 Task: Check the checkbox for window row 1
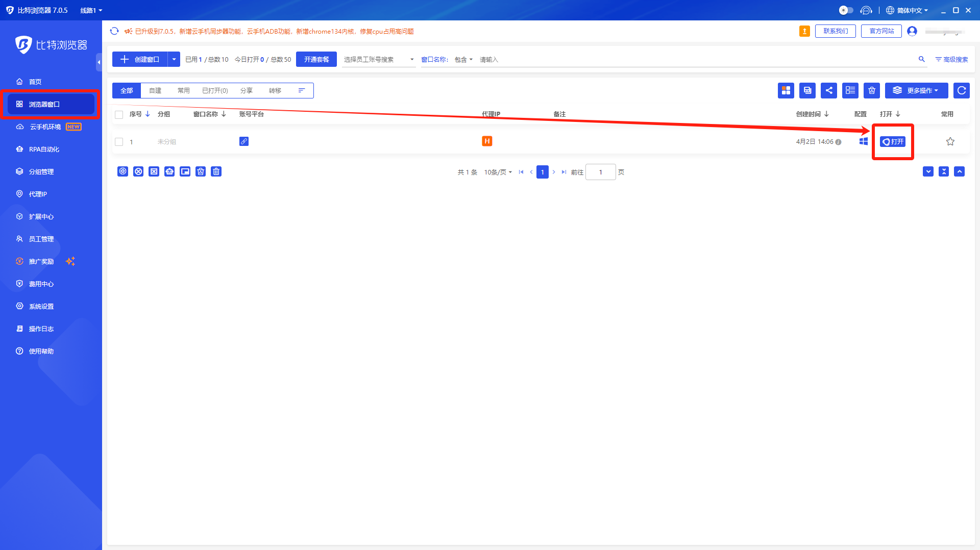(x=119, y=142)
